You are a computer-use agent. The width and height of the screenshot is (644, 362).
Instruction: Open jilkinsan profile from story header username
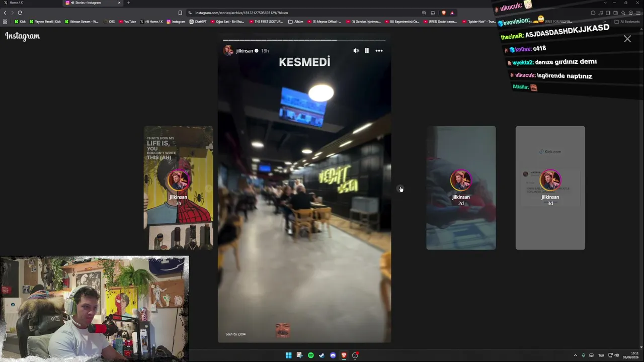[245, 51]
